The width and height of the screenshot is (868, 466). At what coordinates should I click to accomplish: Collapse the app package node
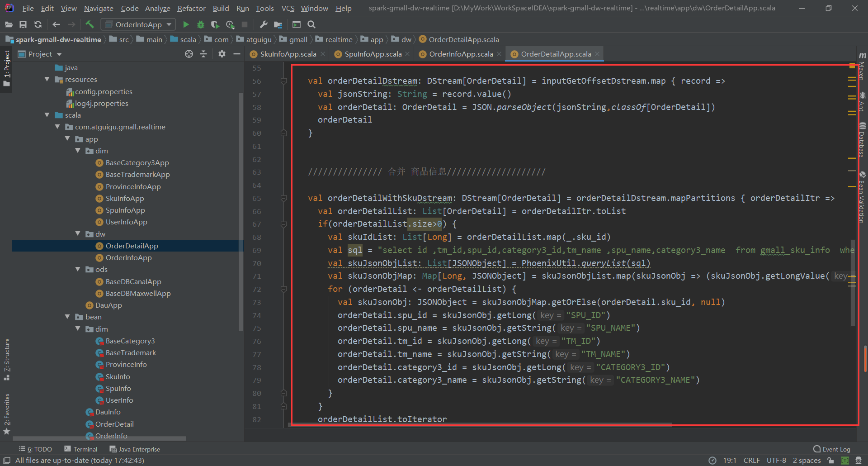(x=67, y=138)
